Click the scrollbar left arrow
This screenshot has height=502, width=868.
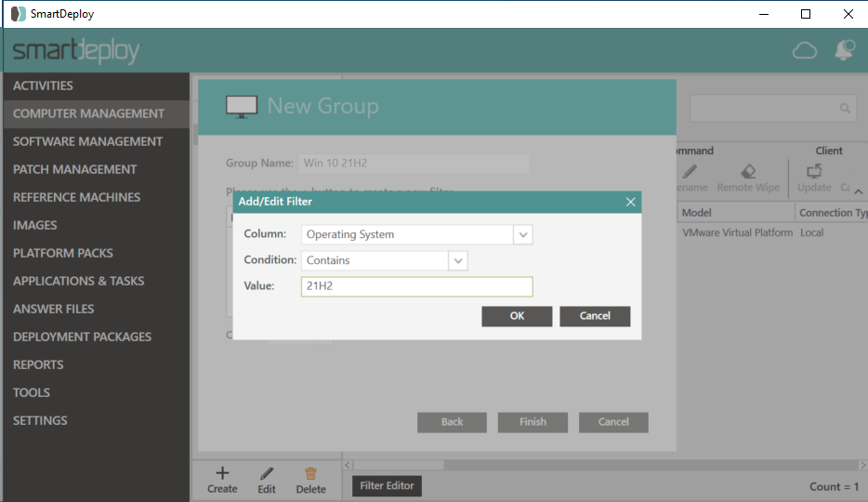348,466
